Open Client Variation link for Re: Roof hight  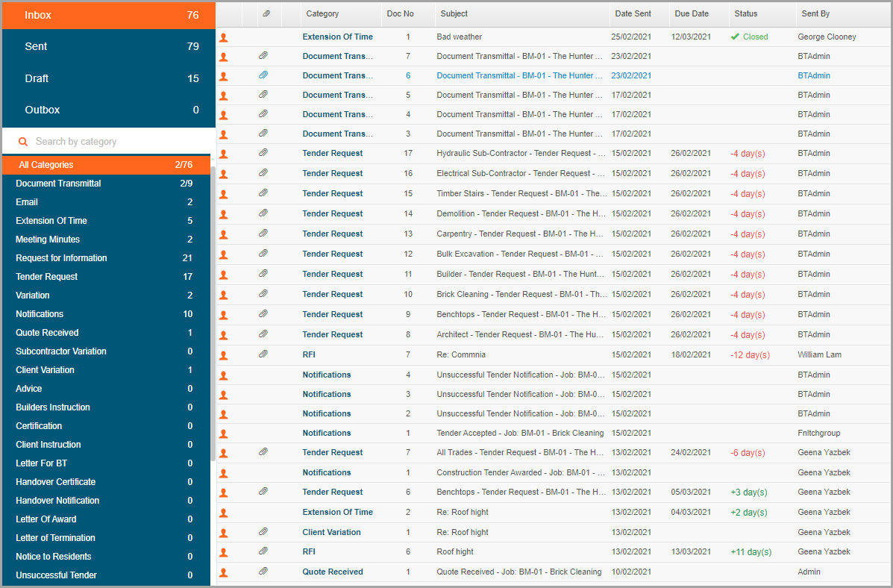pos(331,532)
